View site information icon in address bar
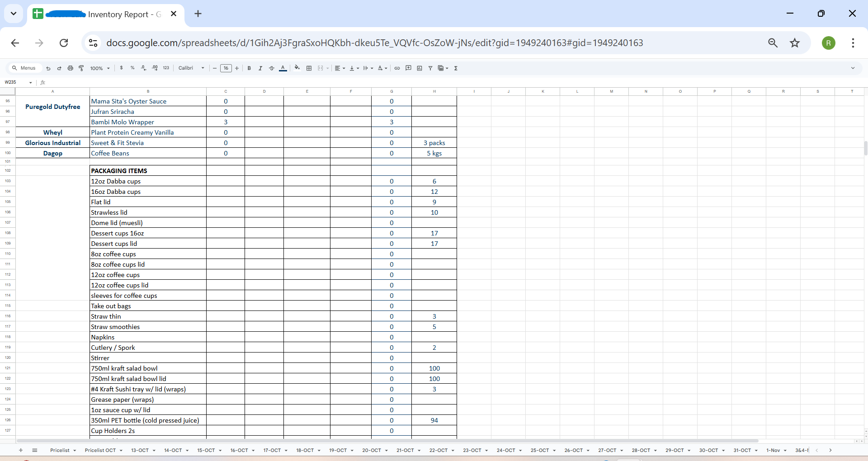This screenshot has width=868, height=461. [93, 43]
